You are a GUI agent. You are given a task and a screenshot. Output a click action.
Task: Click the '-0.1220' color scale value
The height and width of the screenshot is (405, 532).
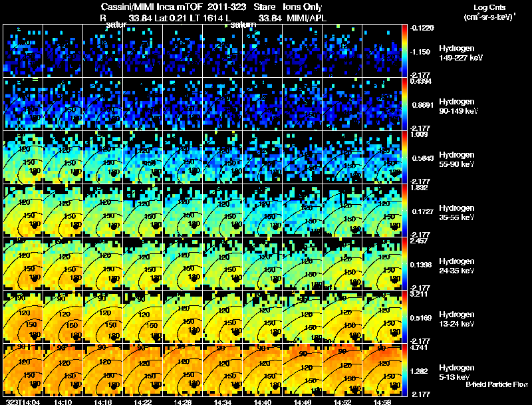422,28
